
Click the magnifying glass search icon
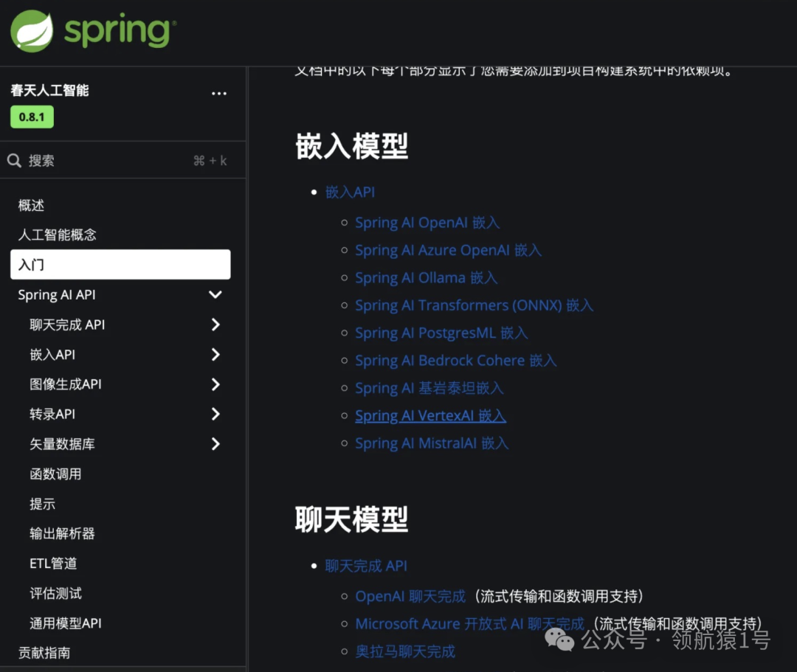15,160
